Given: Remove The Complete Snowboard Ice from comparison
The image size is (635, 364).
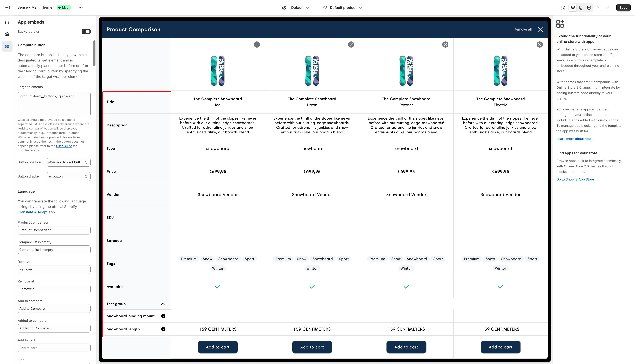Looking at the screenshot, I should tap(257, 44).
